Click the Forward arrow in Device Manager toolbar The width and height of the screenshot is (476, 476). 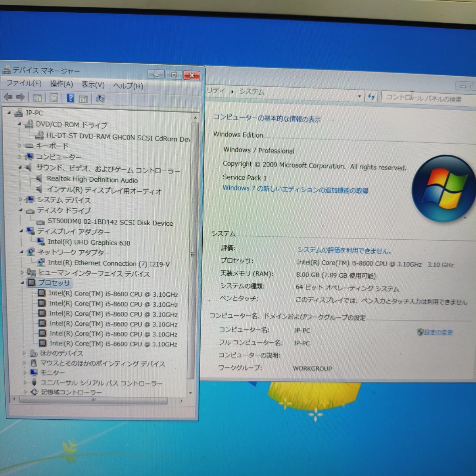(21, 97)
